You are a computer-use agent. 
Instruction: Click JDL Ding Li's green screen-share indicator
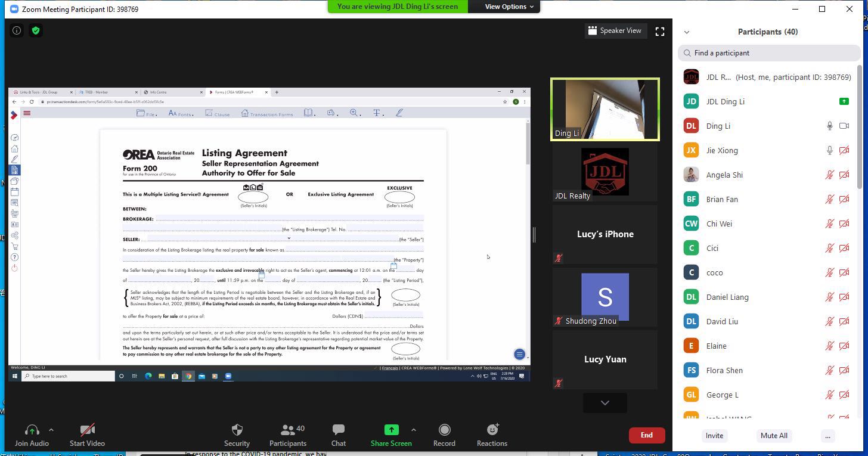click(844, 101)
